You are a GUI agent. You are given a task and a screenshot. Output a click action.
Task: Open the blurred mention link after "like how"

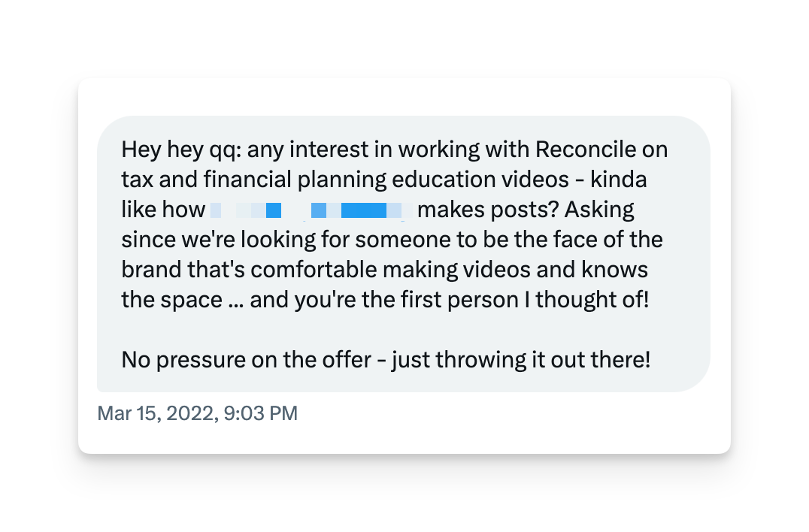(x=311, y=210)
